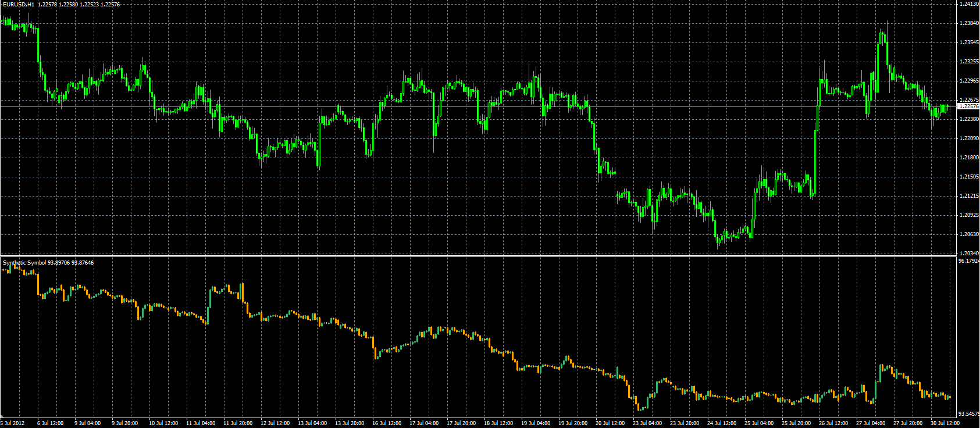This screenshot has width=980, height=428.
Task: Click the 17 Jul 04:00 time label
Action: pos(424,423)
